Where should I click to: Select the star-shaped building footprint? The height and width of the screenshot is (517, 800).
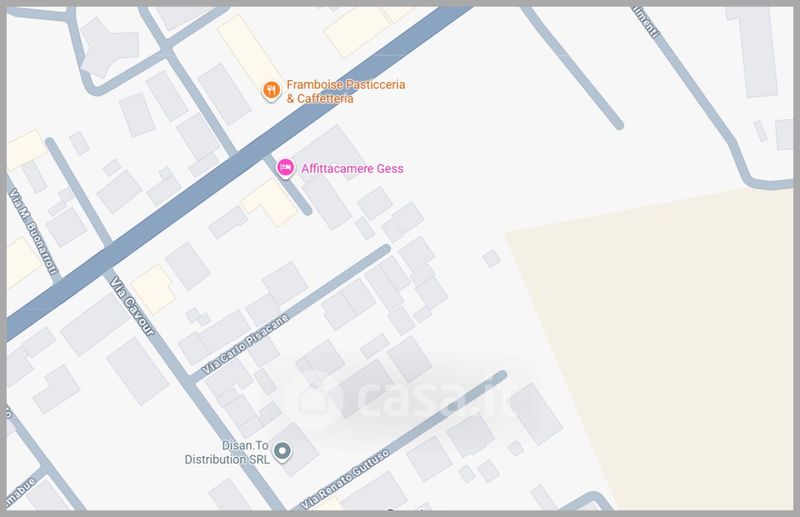click(x=109, y=47)
